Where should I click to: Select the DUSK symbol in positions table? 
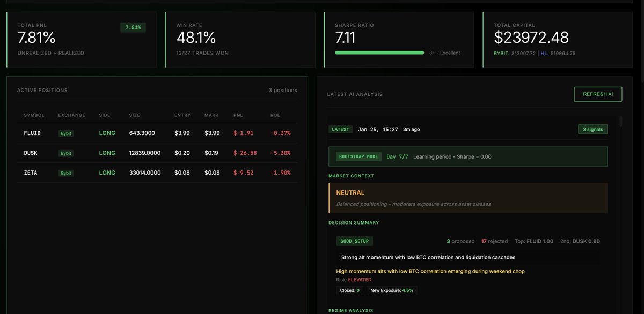point(31,153)
